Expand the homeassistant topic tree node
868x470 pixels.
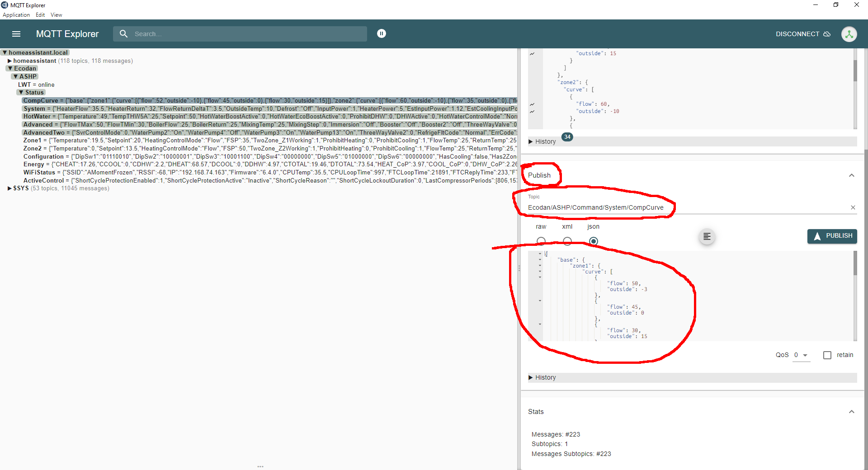(9, 61)
